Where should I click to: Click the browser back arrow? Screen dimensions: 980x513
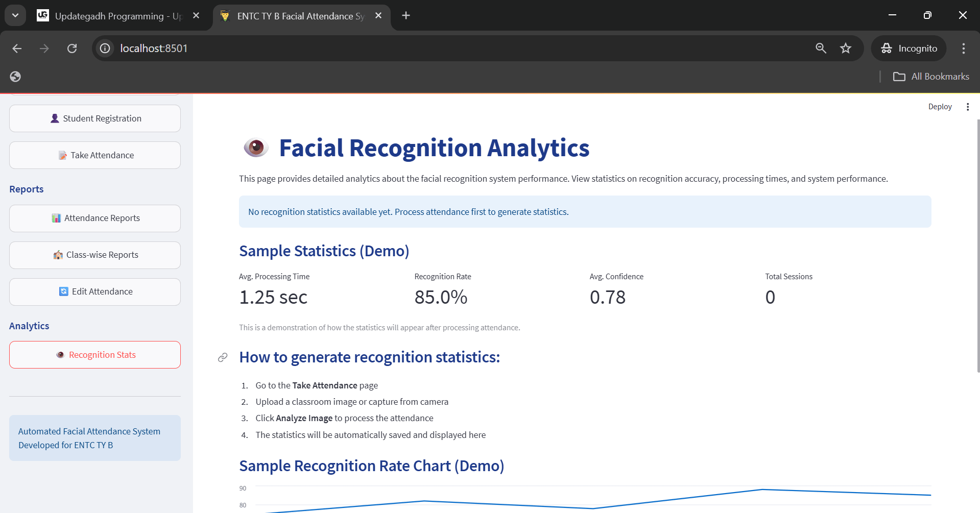coord(17,48)
